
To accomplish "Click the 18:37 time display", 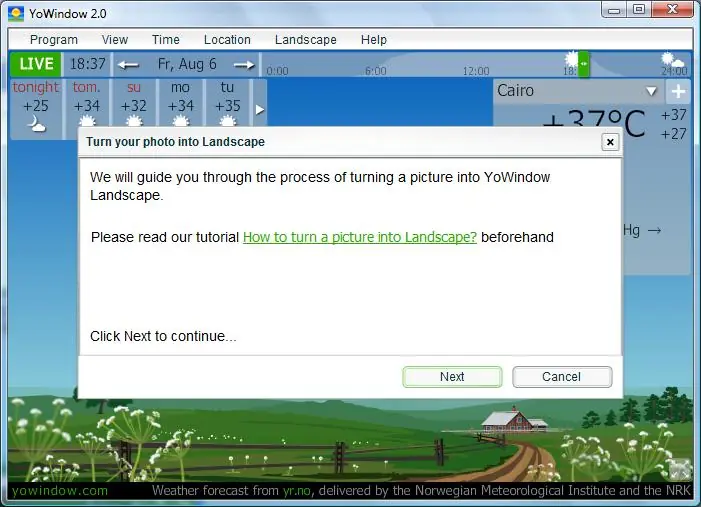I will pyautogui.click(x=88, y=64).
